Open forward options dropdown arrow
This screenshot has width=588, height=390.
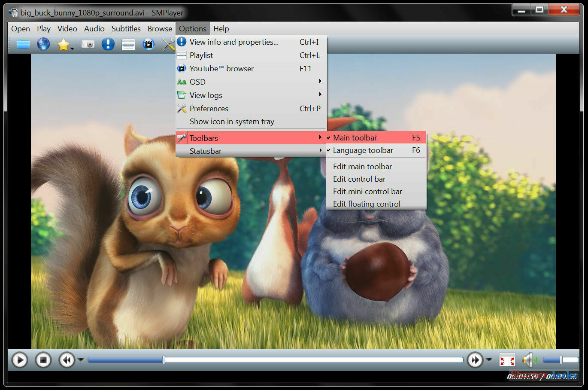click(x=489, y=360)
